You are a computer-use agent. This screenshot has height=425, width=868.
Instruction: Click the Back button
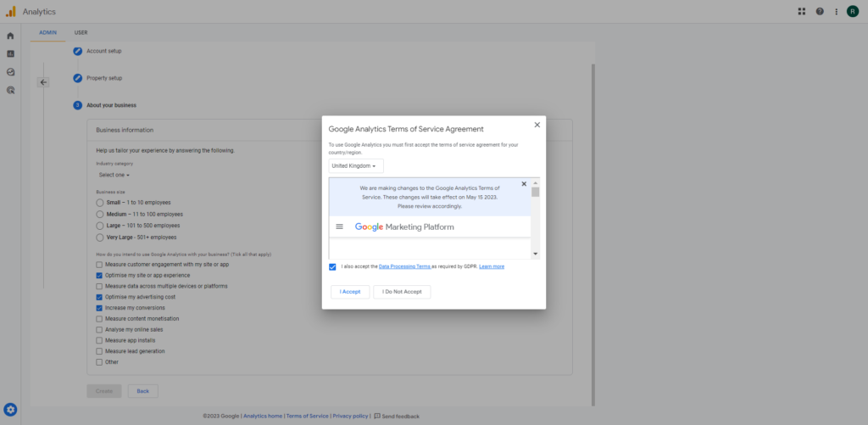(142, 391)
